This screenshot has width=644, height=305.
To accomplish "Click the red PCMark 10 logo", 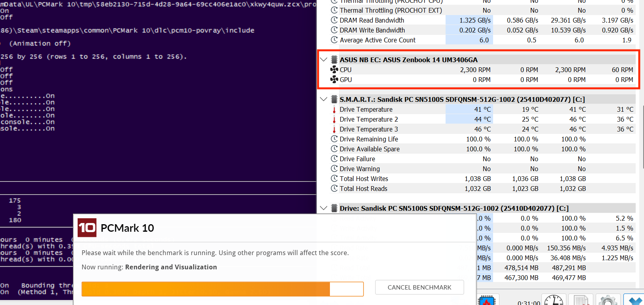I will (87, 228).
